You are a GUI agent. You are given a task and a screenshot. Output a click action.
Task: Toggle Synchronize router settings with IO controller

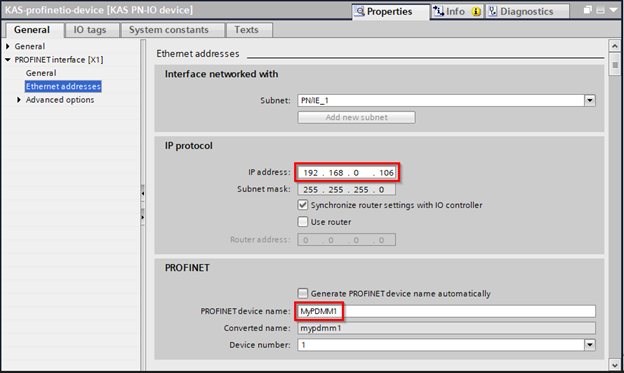[x=302, y=205]
